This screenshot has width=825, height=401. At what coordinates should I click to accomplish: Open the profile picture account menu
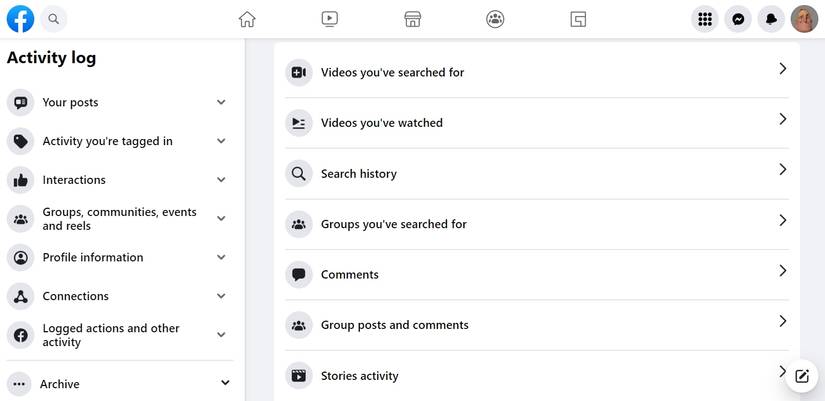tap(804, 19)
